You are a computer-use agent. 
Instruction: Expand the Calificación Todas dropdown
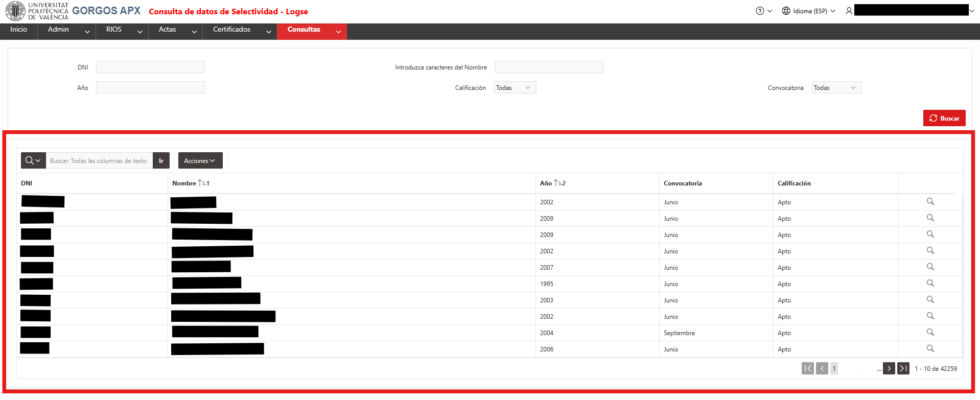pyautogui.click(x=515, y=88)
